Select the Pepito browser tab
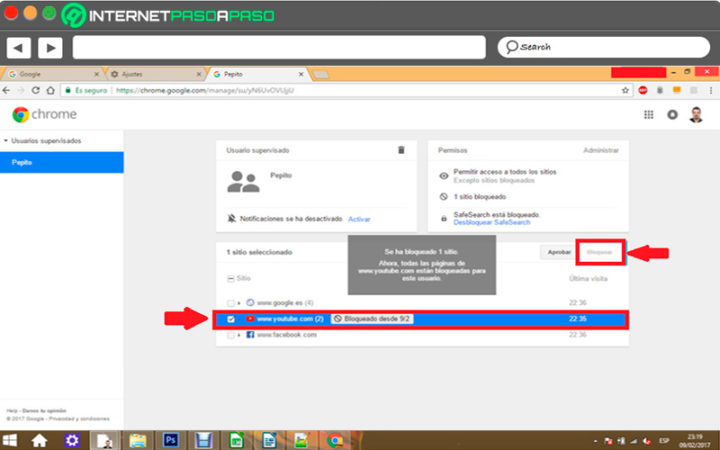The image size is (720, 450). point(257,74)
